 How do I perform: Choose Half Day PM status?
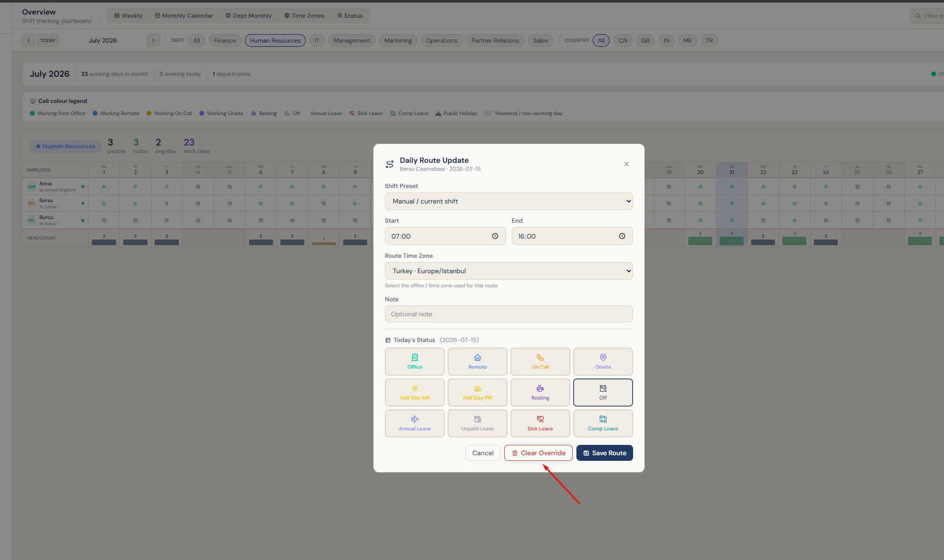pyautogui.click(x=477, y=392)
